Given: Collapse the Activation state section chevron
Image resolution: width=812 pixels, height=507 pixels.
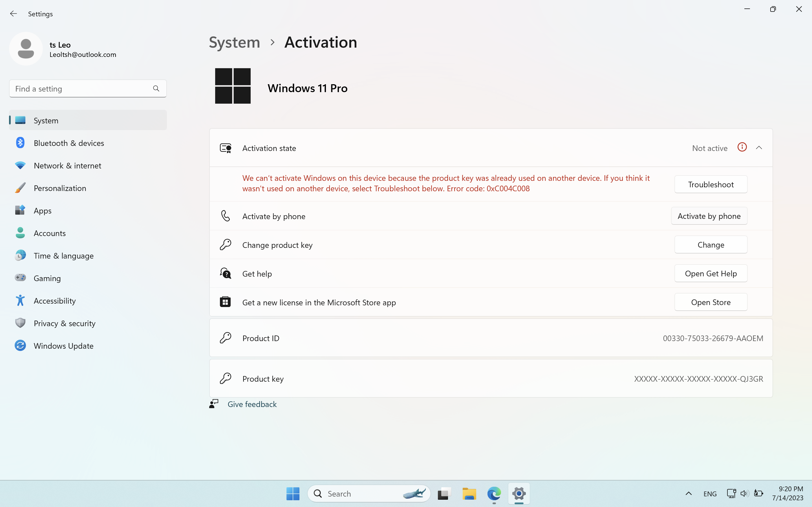Looking at the screenshot, I should [x=759, y=148].
